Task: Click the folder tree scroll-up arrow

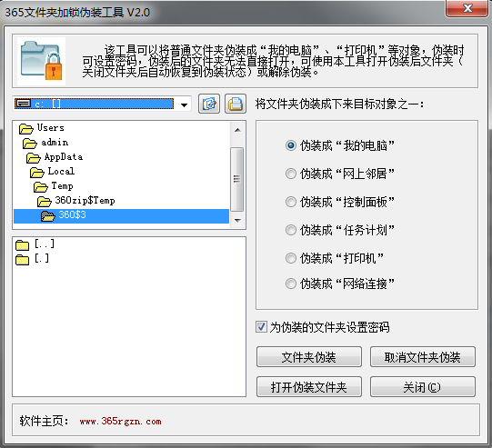Action: coord(237,130)
